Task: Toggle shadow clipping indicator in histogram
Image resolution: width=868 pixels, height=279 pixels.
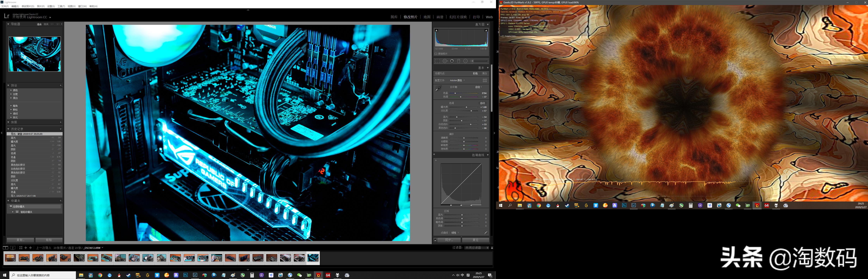Action: [x=436, y=30]
